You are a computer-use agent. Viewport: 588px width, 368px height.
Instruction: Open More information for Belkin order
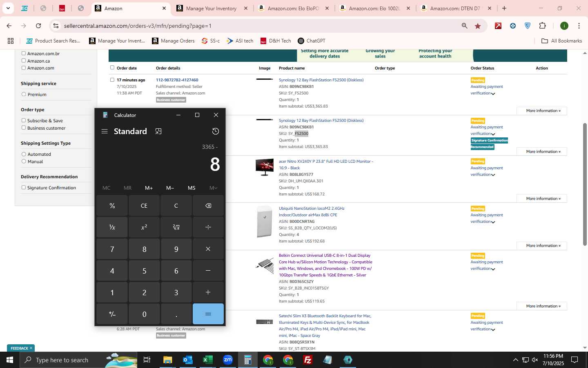(x=542, y=306)
